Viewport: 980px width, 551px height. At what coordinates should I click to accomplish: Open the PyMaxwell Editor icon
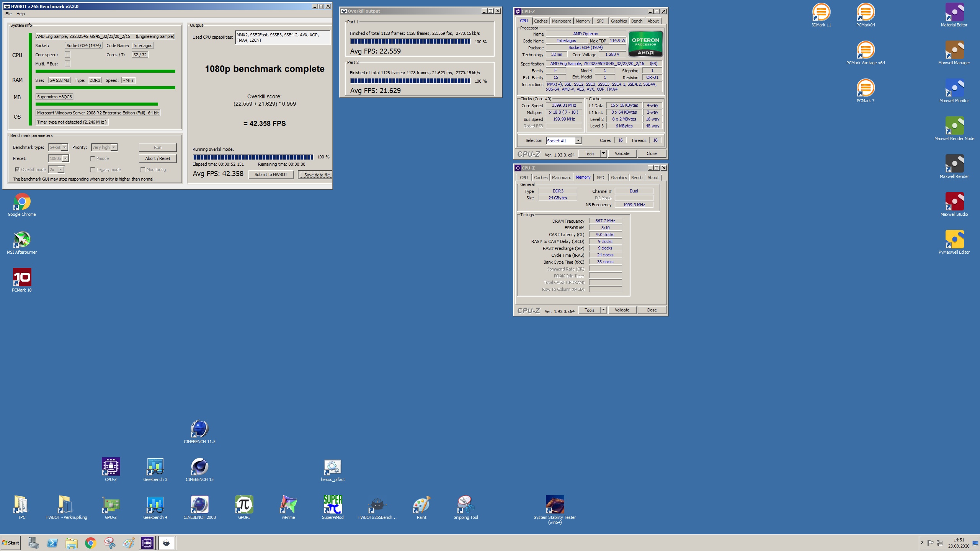click(954, 243)
